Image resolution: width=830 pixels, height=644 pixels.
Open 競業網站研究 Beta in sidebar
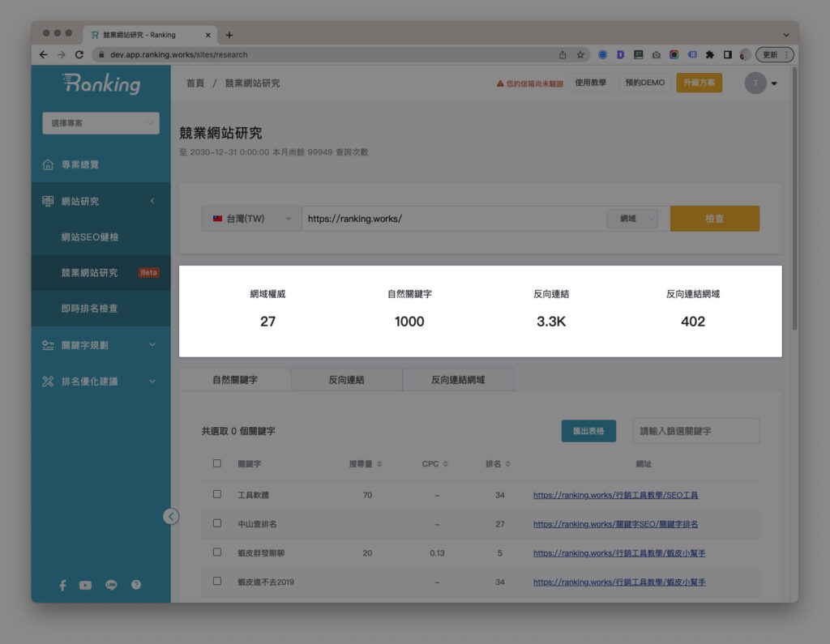pos(101,272)
